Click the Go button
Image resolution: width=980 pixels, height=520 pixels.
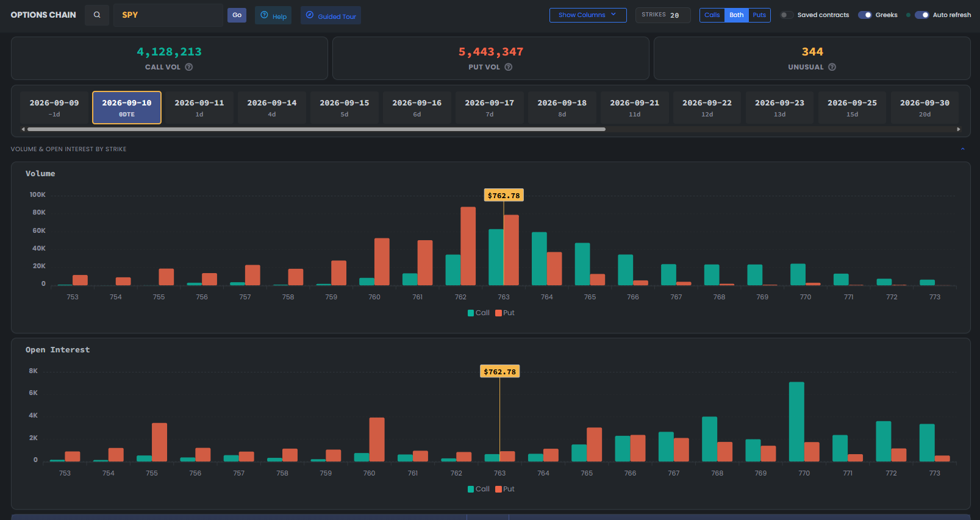pos(237,15)
